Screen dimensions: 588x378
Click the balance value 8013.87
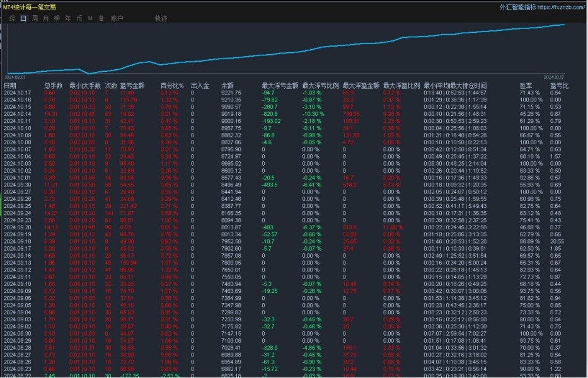[x=231, y=227]
